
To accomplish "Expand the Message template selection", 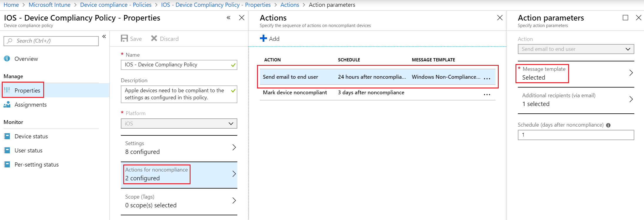I will tap(631, 73).
